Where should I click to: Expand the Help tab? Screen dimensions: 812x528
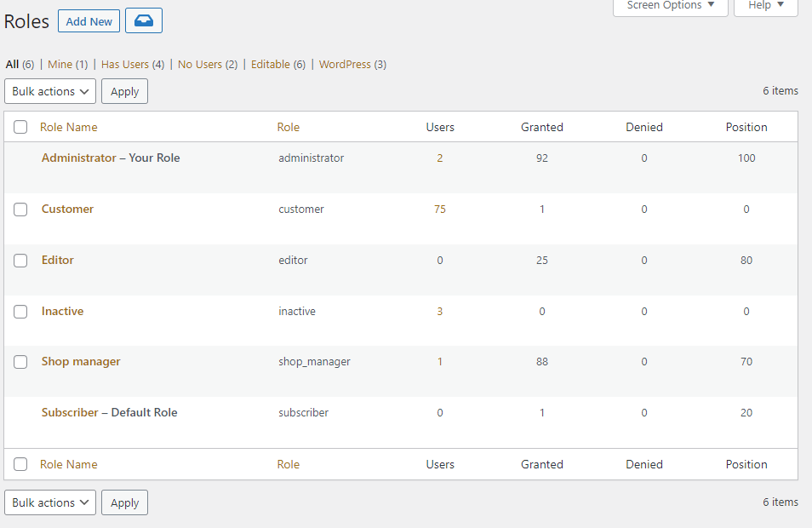pyautogui.click(x=766, y=6)
